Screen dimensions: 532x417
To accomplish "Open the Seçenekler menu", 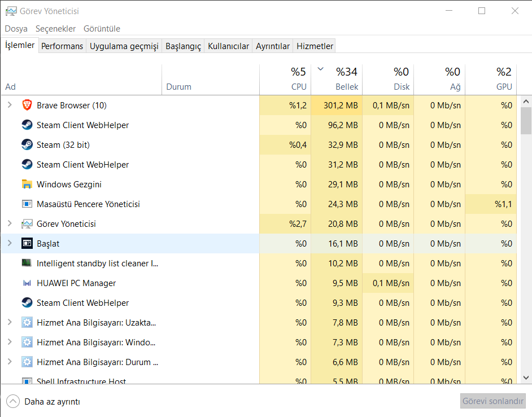I will pos(55,28).
